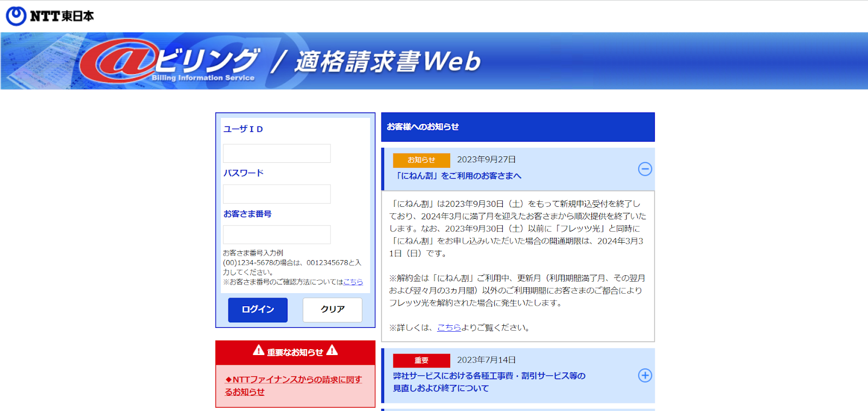This screenshot has height=411, width=868.
Task: Click the ログイン button
Action: click(x=258, y=309)
